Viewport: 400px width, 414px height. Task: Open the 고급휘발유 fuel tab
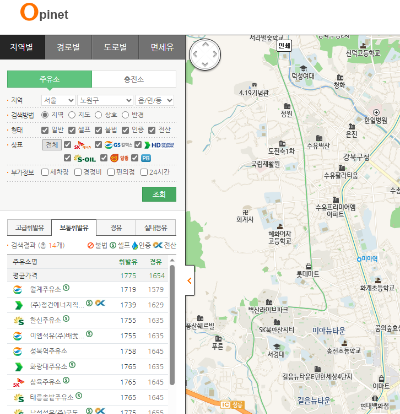pyautogui.click(x=29, y=228)
